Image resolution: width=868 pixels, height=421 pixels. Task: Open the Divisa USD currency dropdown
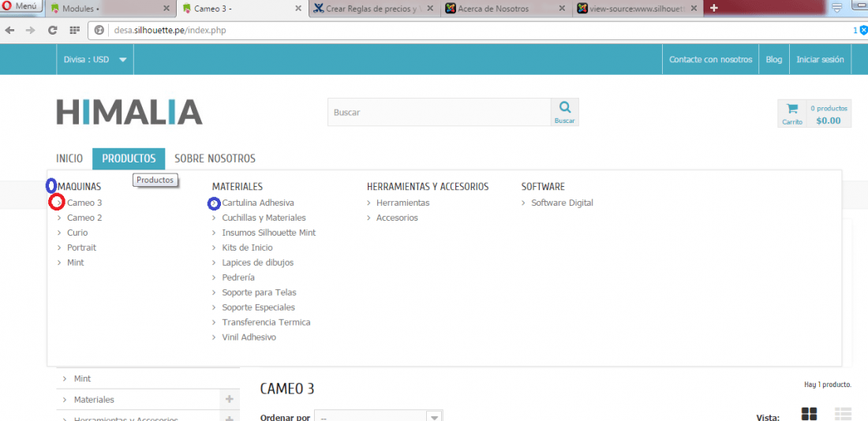click(x=95, y=59)
